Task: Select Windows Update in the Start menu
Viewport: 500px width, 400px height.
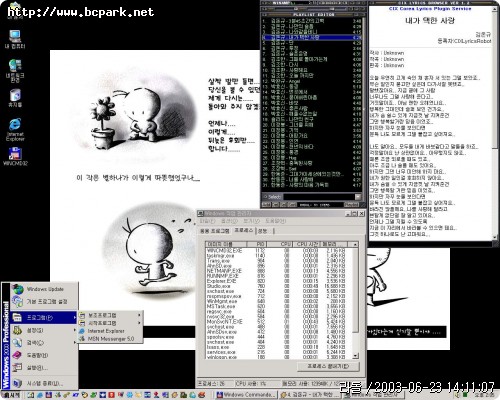Action: pos(45,289)
